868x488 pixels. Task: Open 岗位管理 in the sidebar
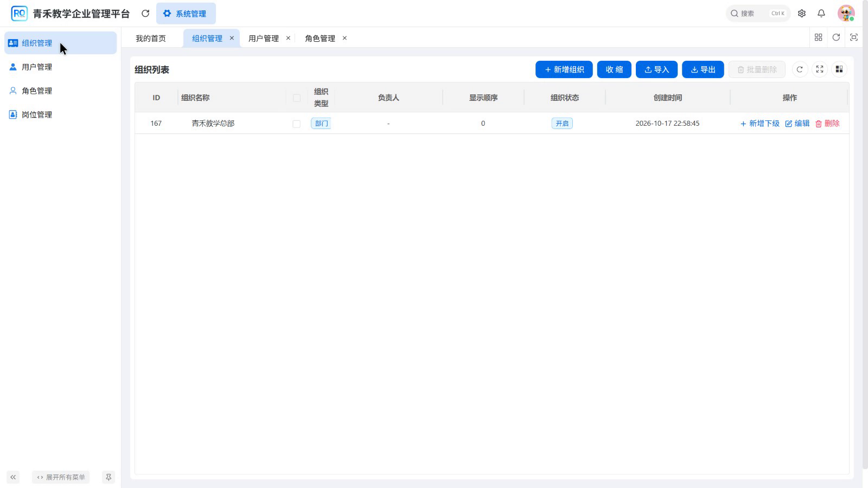[x=60, y=114]
